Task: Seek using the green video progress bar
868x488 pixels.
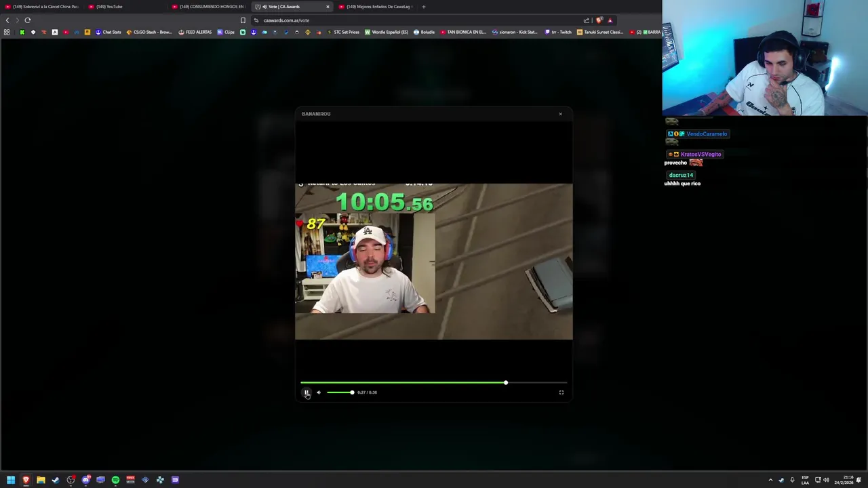Action: pyautogui.click(x=434, y=383)
